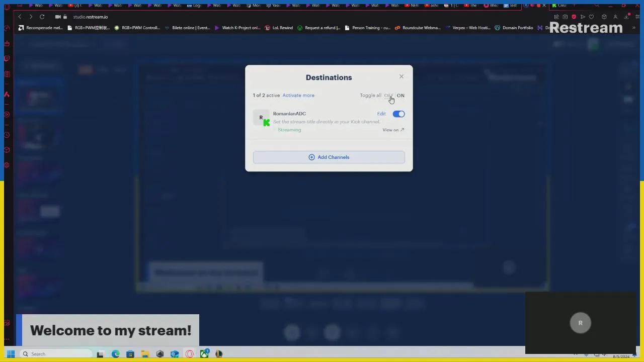
Task: Go back in the browser
Action: 20,17
